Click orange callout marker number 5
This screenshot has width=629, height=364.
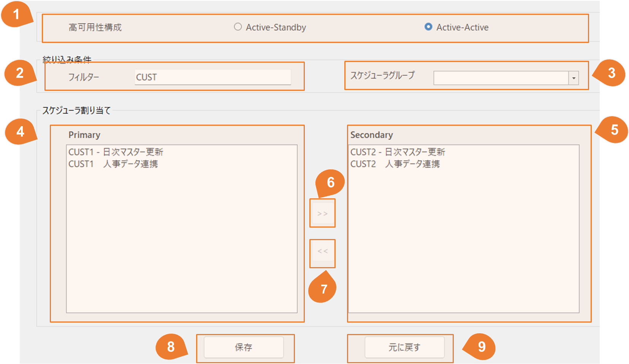tap(614, 130)
